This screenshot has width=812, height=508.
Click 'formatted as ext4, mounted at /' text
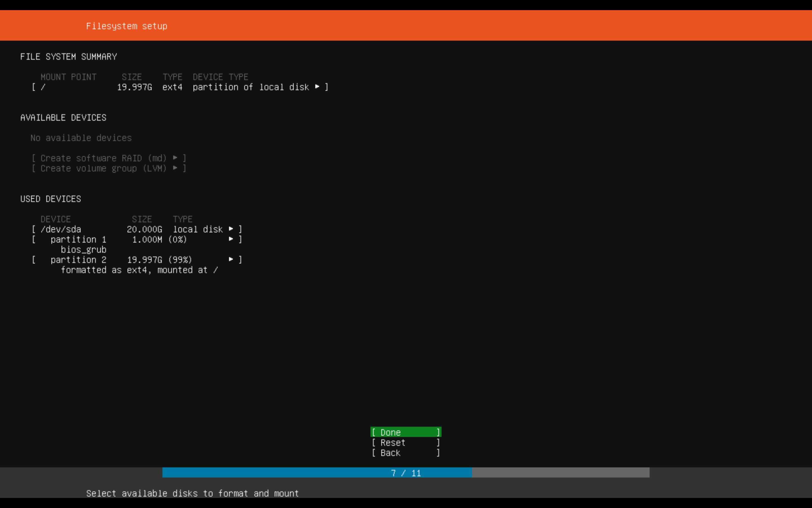coord(139,270)
